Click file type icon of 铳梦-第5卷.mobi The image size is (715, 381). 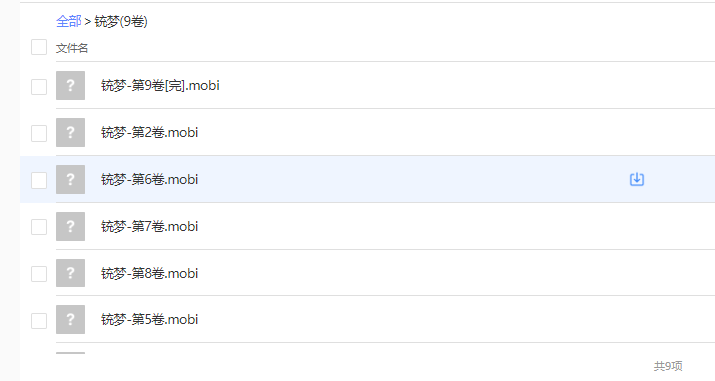click(70, 319)
